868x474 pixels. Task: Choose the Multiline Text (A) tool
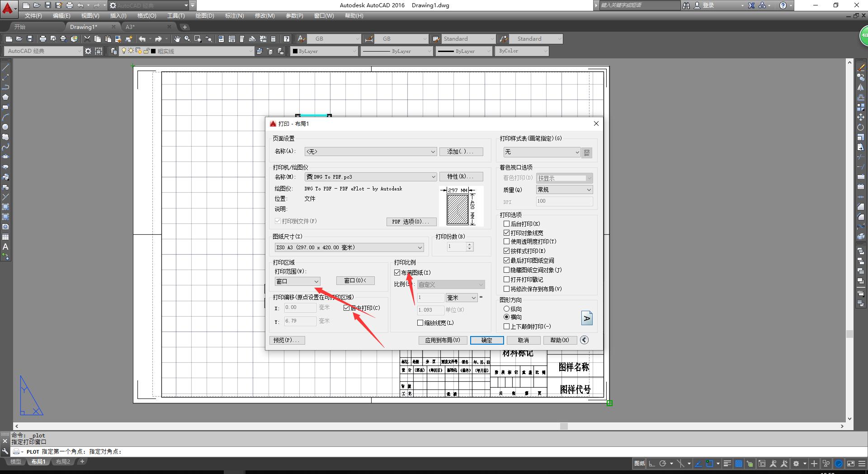5,247
